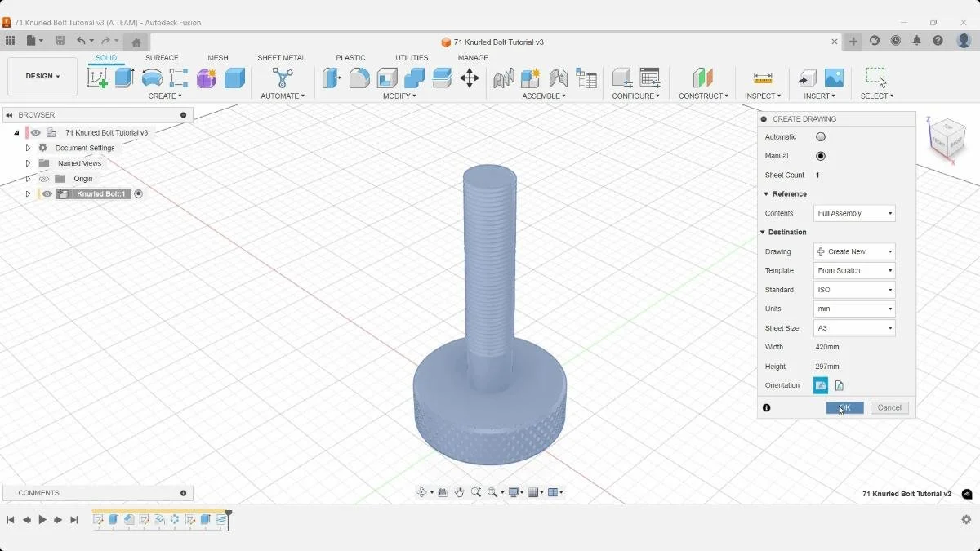The width and height of the screenshot is (980, 551).
Task: Select the Create Sketch tool
Action: (x=97, y=78)
